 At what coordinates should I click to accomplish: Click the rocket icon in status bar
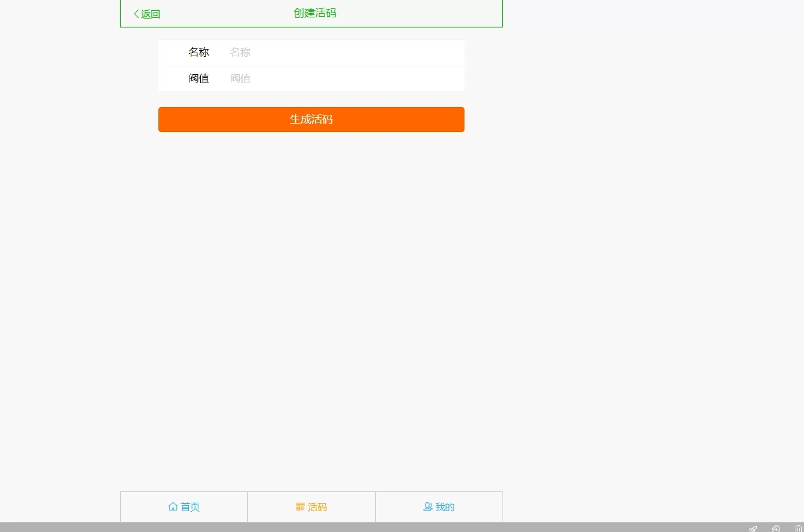point(753,528)
